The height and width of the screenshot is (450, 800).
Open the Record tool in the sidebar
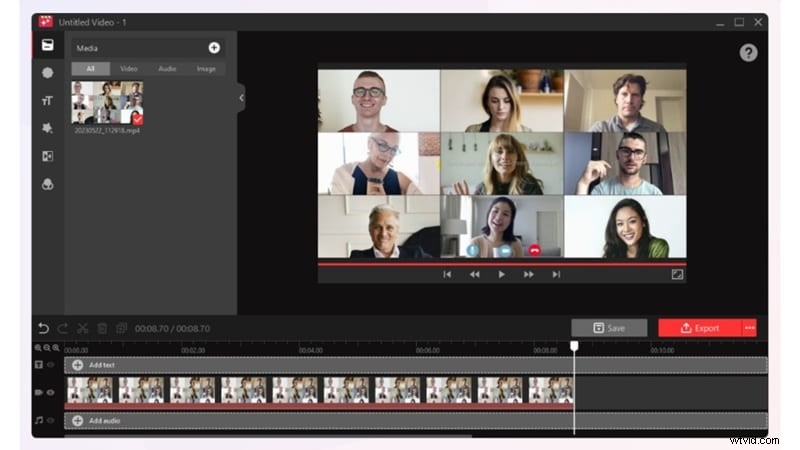(x=47, y=73)
